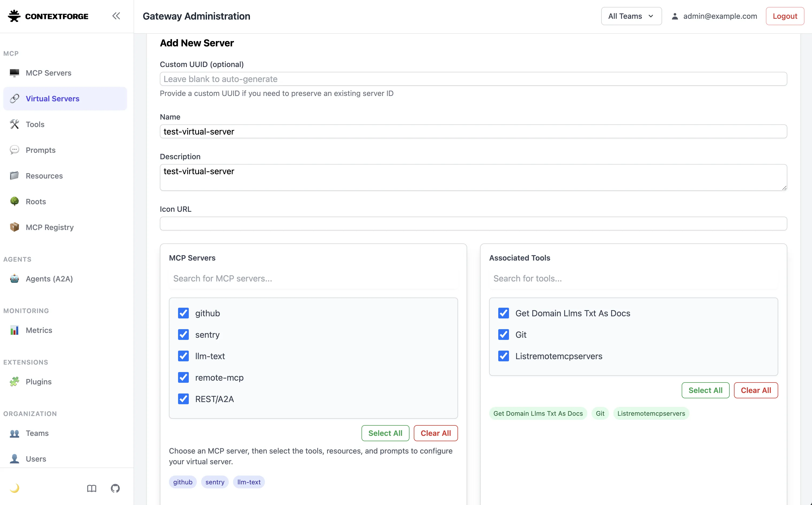Focus the Search for tools input
This screenshot has height=505, width=812.
tap(633, 278)
